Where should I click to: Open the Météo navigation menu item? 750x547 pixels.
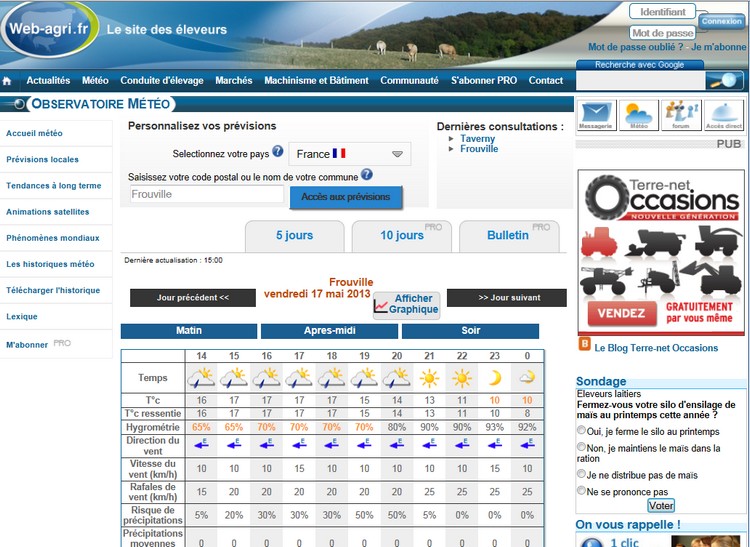95,81
